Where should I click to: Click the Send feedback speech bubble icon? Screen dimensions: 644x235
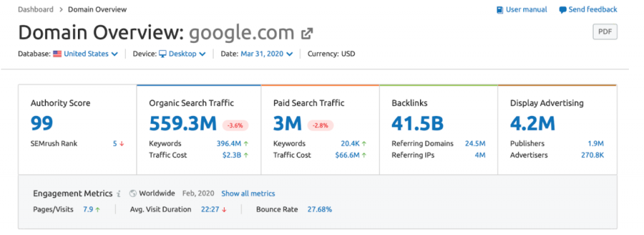[563, 10]
